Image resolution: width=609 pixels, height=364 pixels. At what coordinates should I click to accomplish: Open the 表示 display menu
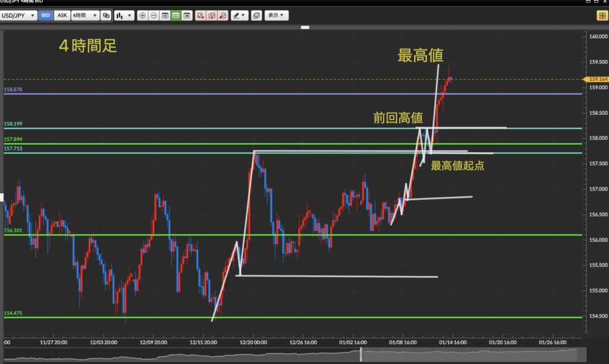coord(275,15)
